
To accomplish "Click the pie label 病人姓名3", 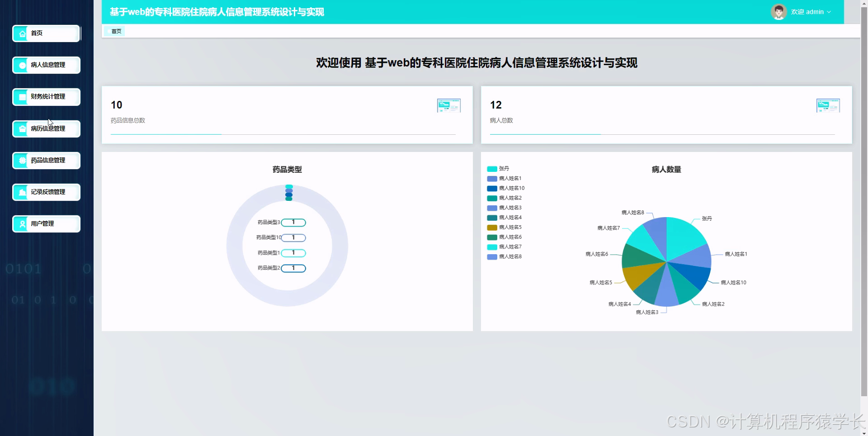I will pos(647,313).
